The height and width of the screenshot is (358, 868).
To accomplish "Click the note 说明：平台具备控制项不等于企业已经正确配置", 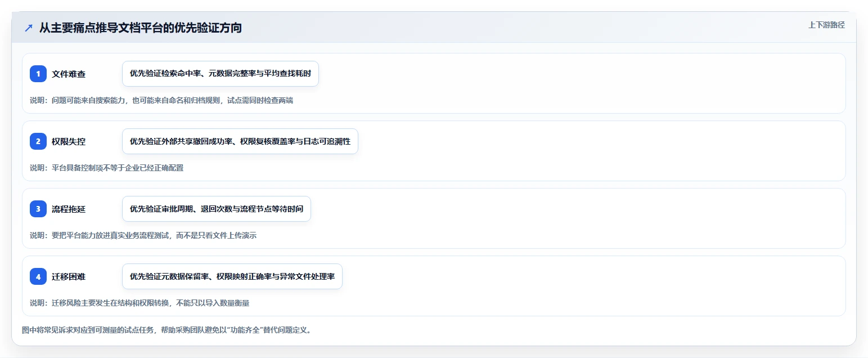I will click(107, 168).
